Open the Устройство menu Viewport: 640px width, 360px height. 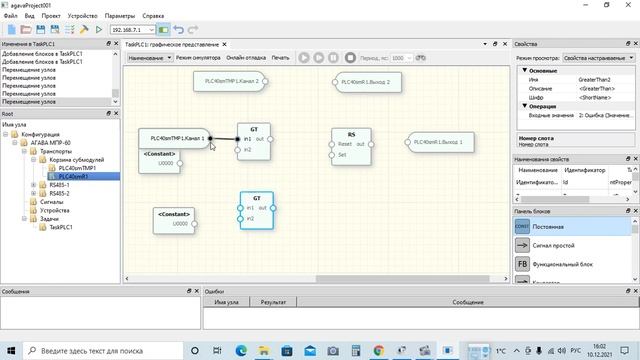[82, 16]
